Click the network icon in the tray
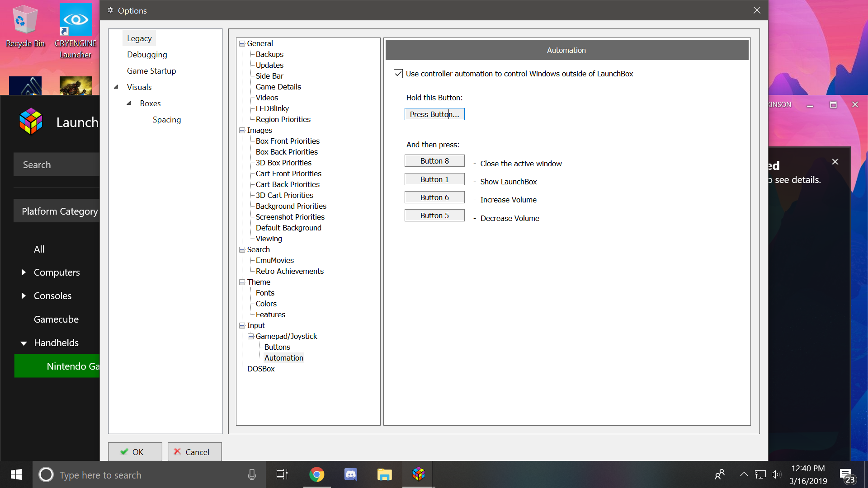This screenshot has height=488, width=868. (760, 474)
